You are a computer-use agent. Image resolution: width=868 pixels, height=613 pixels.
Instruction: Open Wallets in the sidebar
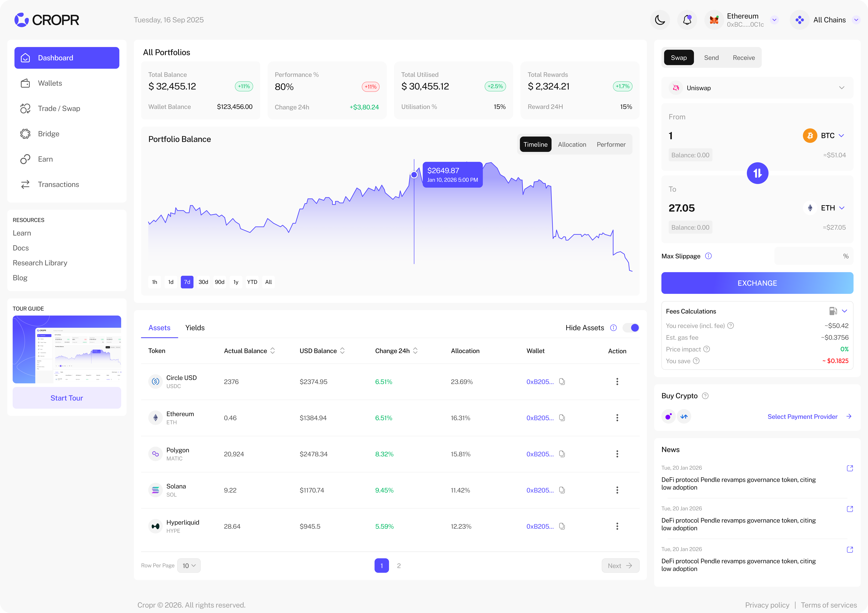point(67,83)
